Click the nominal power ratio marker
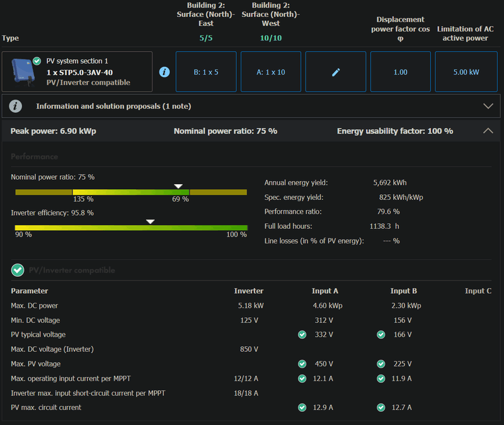Viewport: 504px width, 425px height. tap(178, 186)
